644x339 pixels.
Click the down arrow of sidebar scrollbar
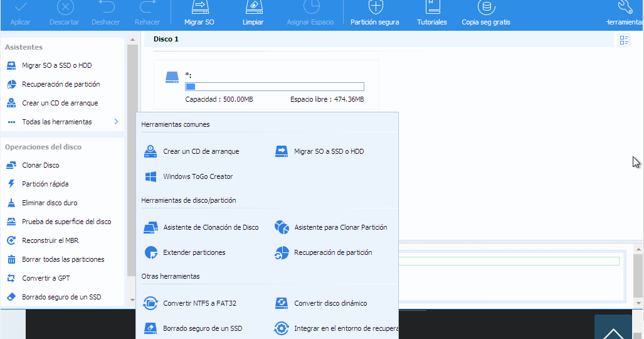(132, 300)
